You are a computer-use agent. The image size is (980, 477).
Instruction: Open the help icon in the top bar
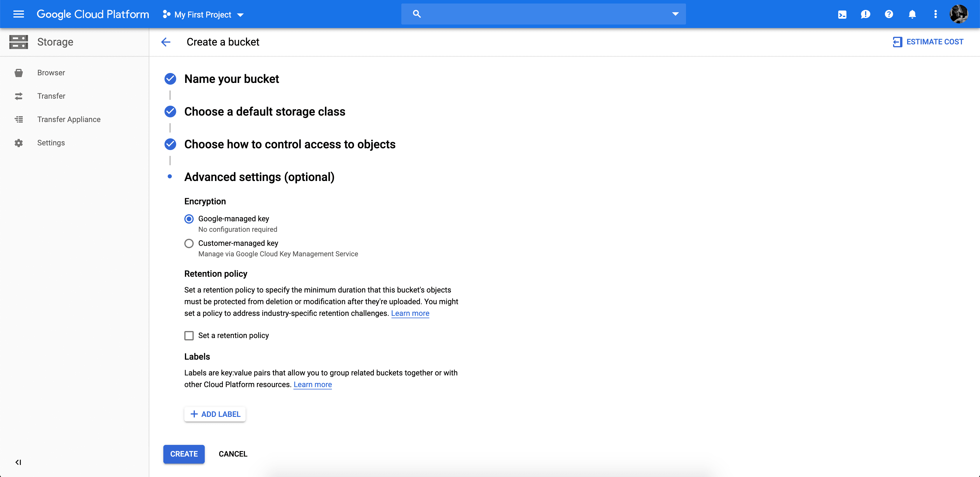click(x=889, y=14)
